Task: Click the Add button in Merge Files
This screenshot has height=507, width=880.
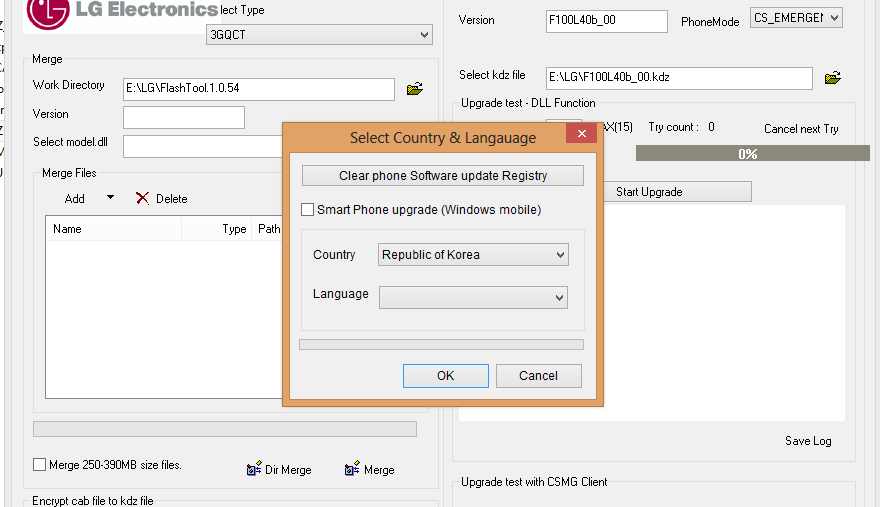Action: click(75, 198)
